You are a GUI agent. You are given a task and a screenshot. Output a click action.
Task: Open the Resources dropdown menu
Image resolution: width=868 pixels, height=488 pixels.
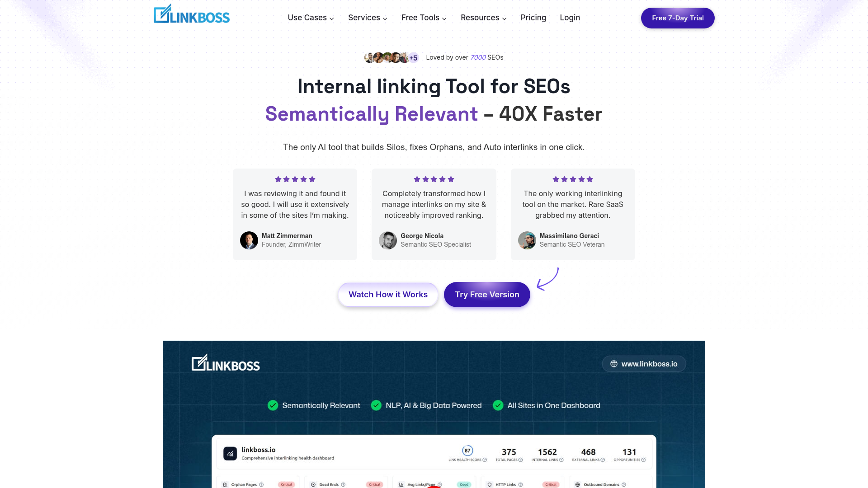coord(484,18)
